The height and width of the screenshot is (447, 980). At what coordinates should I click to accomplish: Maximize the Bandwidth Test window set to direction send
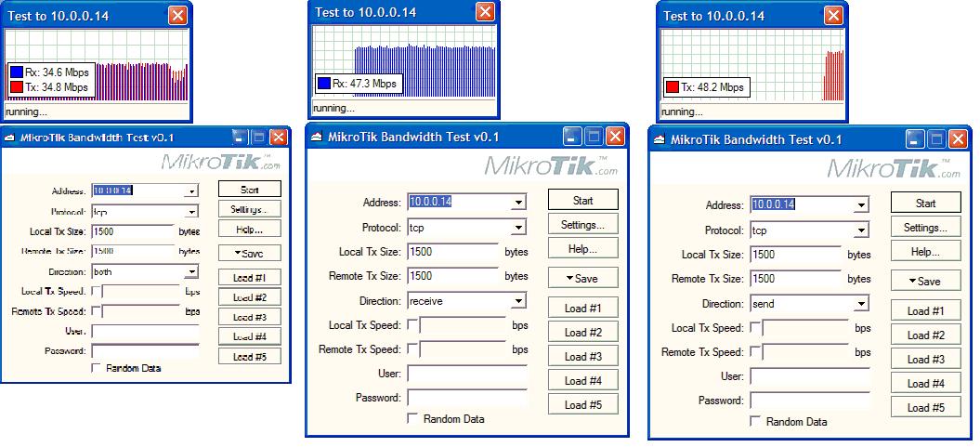click(937, 139)
